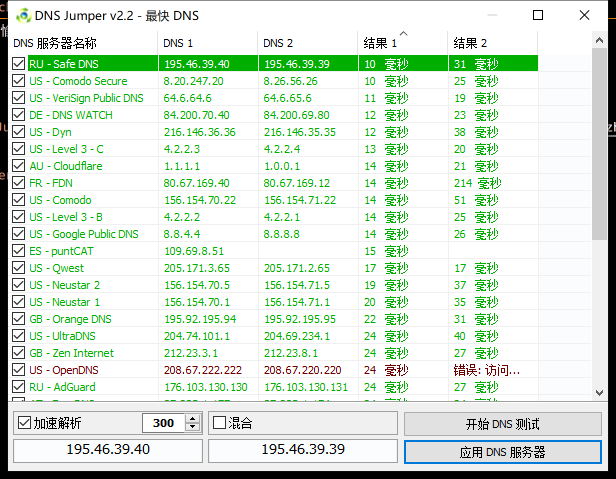
Task: Uncheck the US - OpenDNS checkbox
Action: click(x=18, y=370)
